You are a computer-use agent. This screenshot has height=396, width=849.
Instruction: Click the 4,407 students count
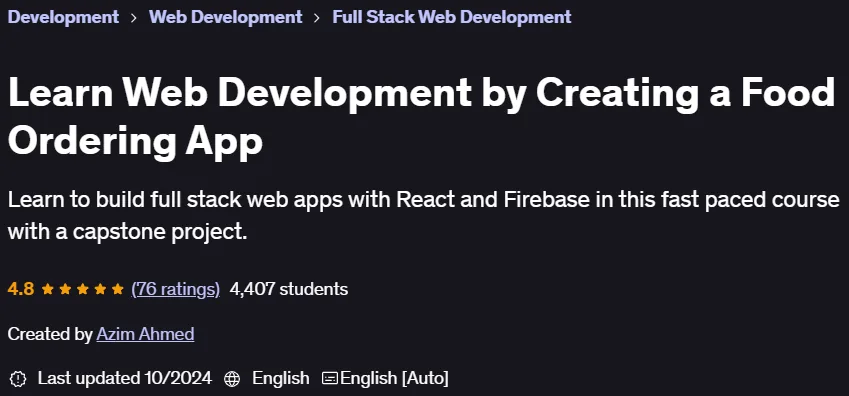tap(289, 289)
